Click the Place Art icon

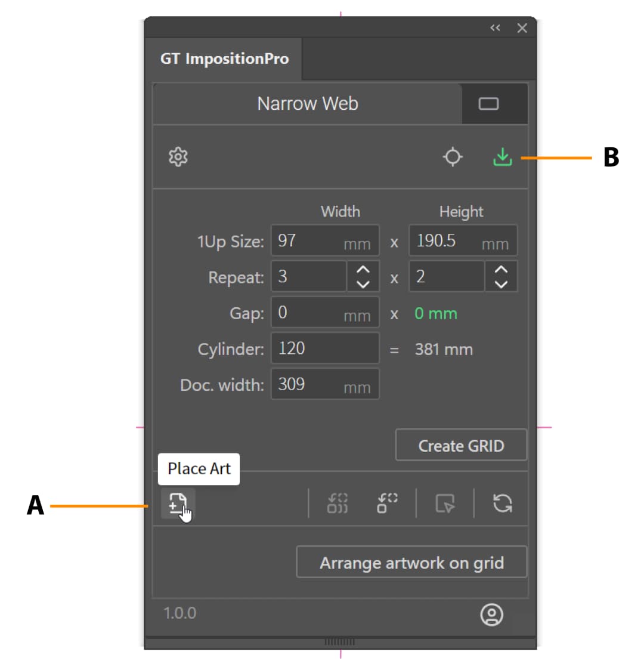(x=178, y=504)
